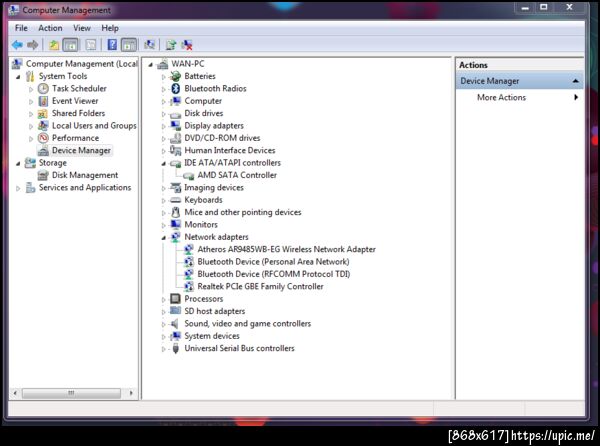Click the Shared Folders icon
The height and width of the screenshot is (446, 600).
42,114
